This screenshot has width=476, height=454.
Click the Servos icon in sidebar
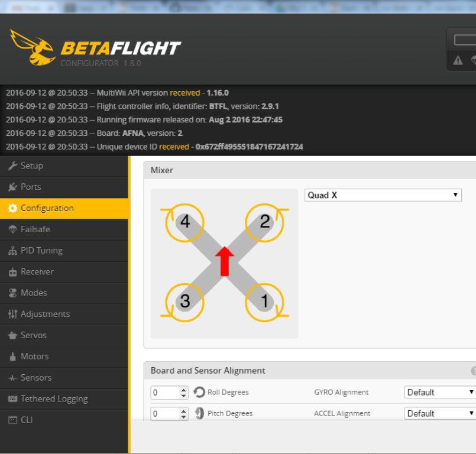(12, 335)
